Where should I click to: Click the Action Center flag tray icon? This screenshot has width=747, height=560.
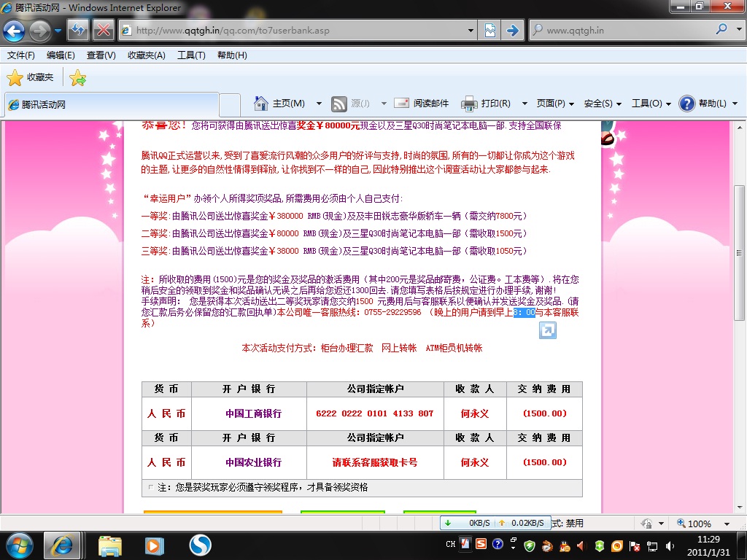tap(635, 545)
